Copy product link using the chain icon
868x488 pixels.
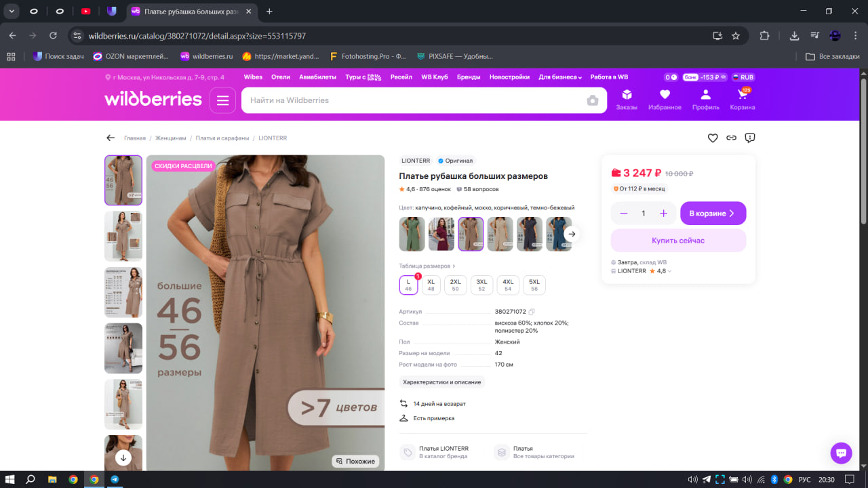(731, 138)
